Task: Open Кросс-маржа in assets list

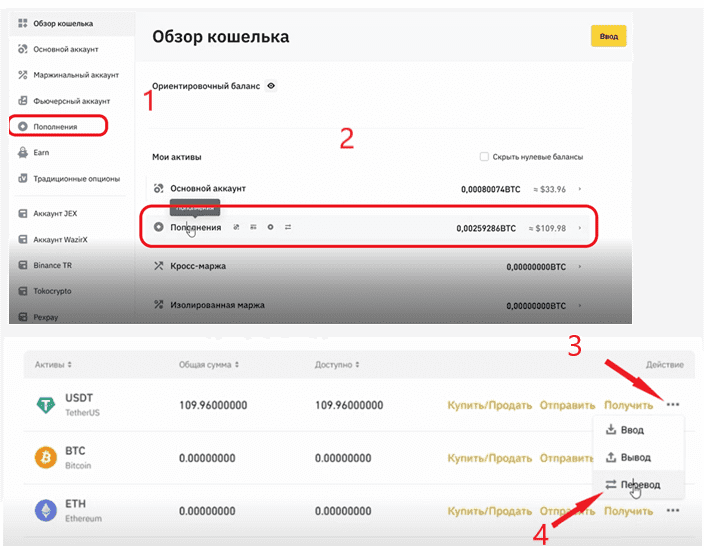Action: [x=198, y=266]
